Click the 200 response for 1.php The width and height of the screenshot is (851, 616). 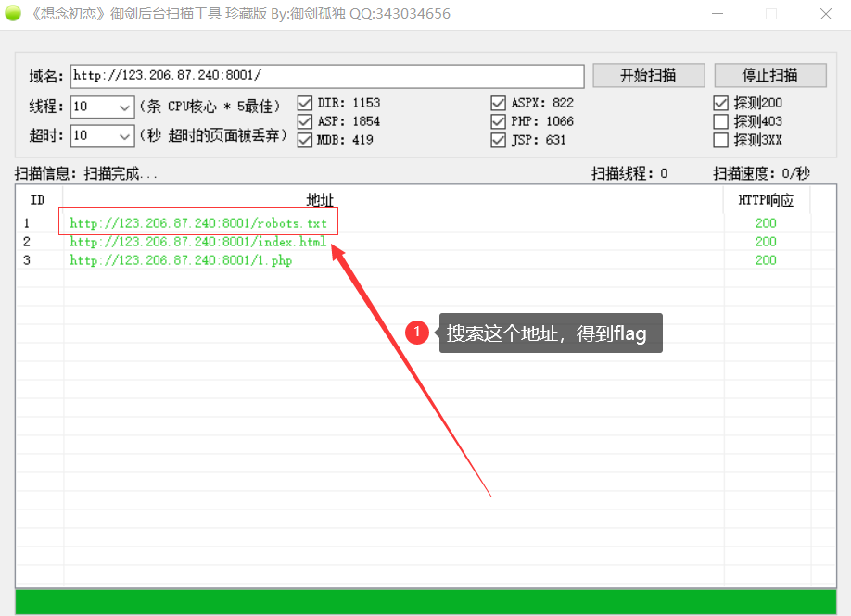(766, 259)
